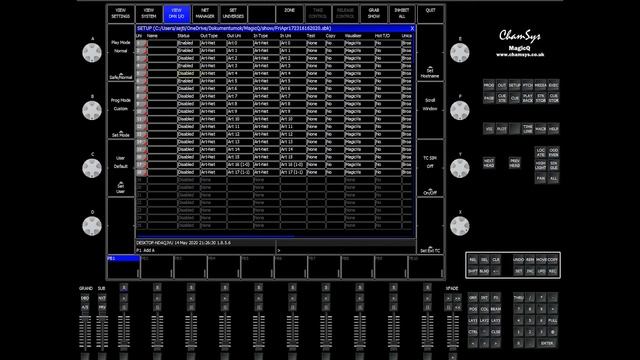Click encoder wheel A
The image size is (640, 360).
coord(92,53)
